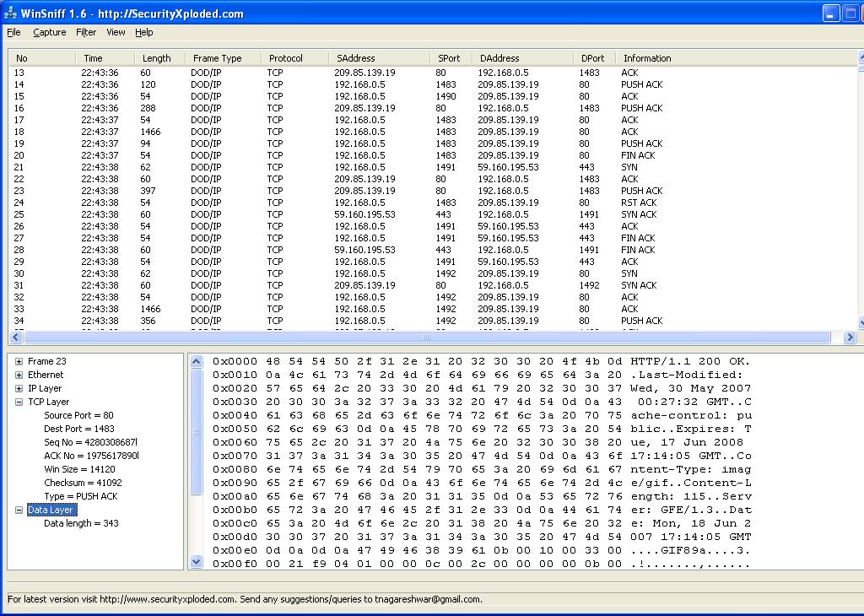Open the Filter menu
Screen dimensions: 864x616
[x=86, y=32]
